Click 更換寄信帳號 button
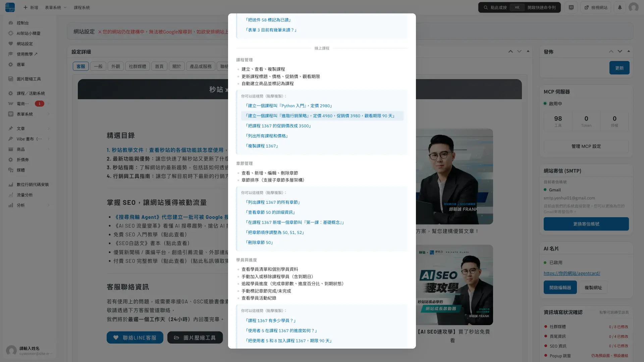The height and width of the screenshot is (362, 644). pyautogui.click(x=586, y=224)
